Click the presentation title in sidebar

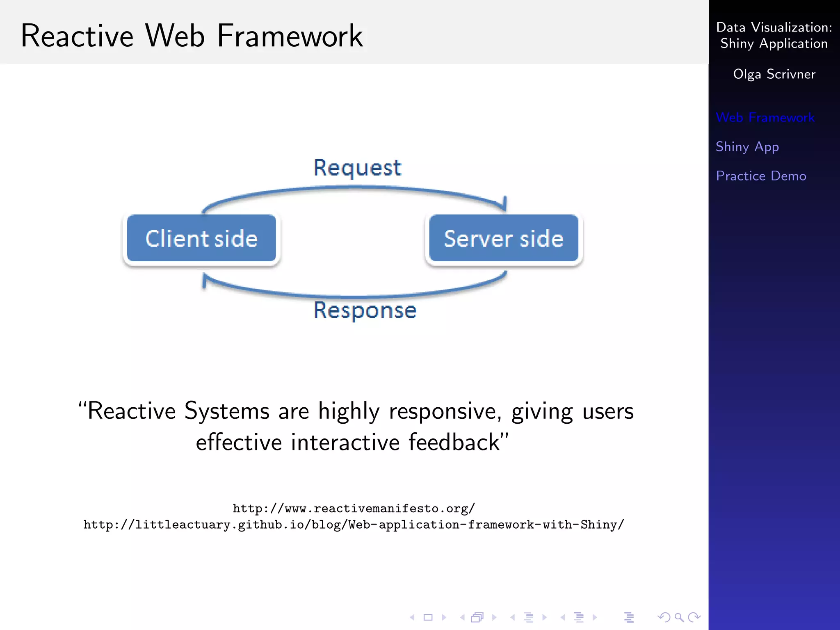point(774,35)
